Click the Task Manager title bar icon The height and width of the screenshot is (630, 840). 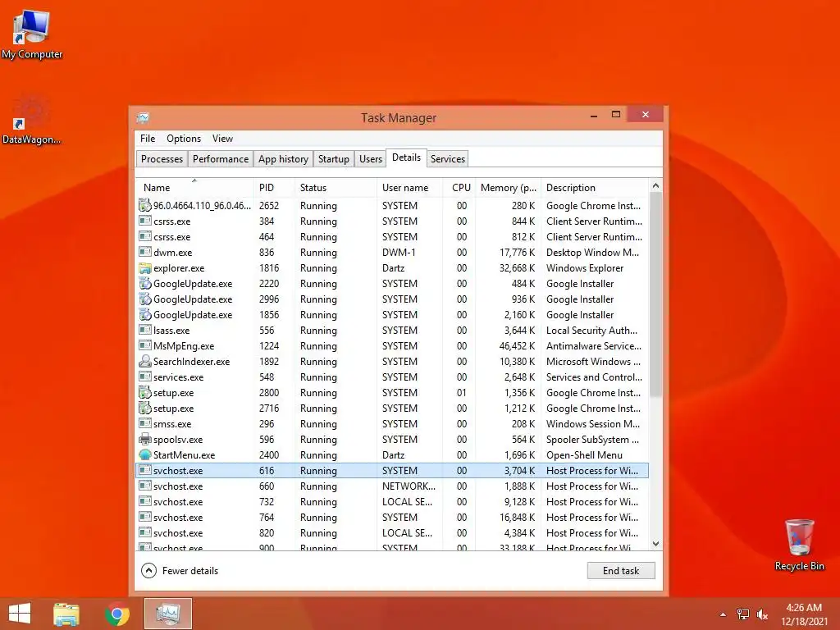(143, 117)
